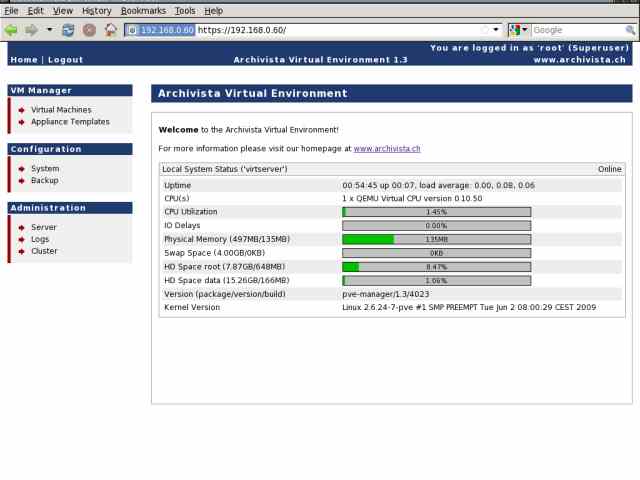The image size is (640, 480).
Task: Follow the www.archivista.ch homepage link in welcome text
Action: 387,149
